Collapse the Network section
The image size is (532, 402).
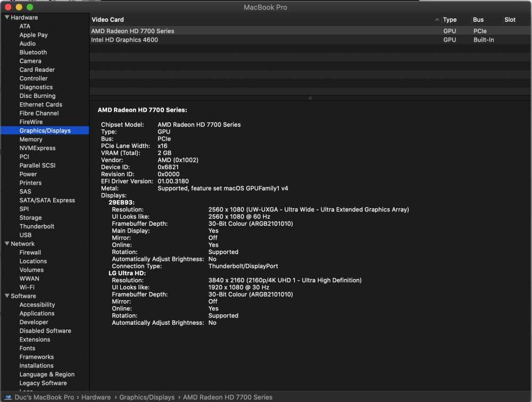(6, 243)
